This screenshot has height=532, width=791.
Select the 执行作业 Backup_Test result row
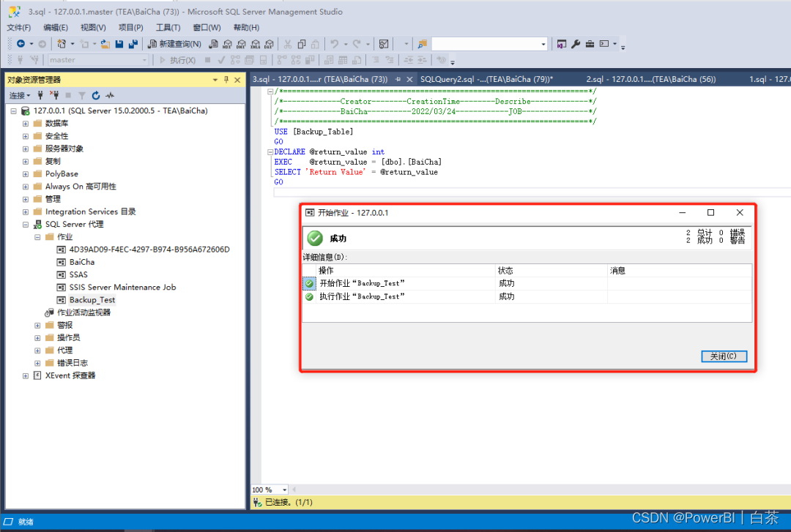(x=527, y=296)
